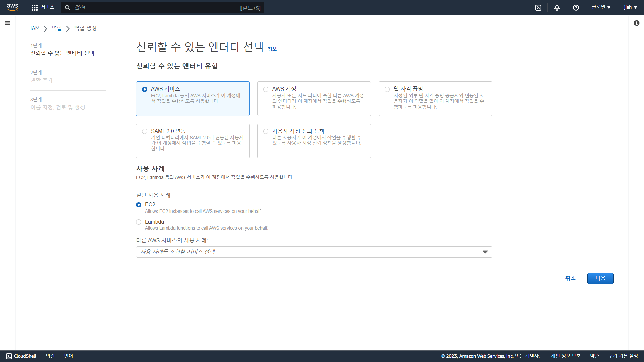644x362 pixels.
Task: Click the 다음 next button
Action: (600, 278)
